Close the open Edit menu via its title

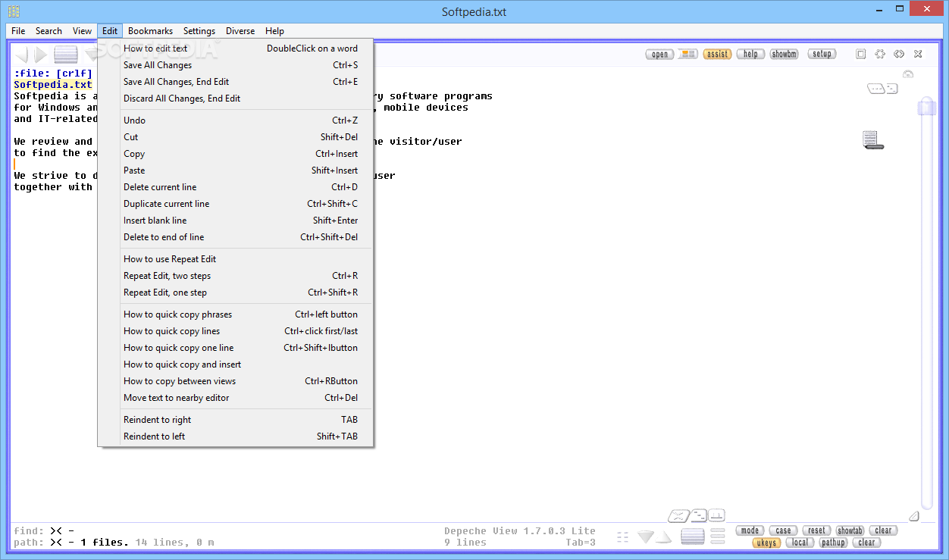110,31
